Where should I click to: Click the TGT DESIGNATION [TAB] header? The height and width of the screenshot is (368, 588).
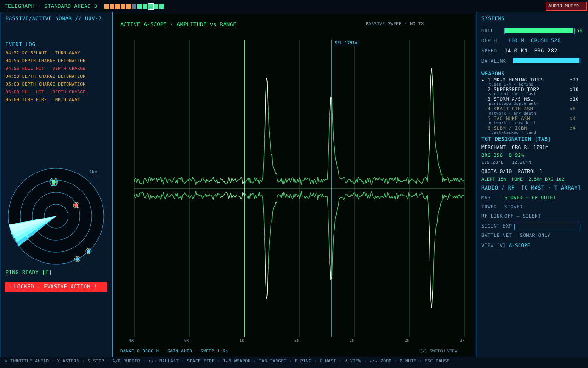click(516, 139)
